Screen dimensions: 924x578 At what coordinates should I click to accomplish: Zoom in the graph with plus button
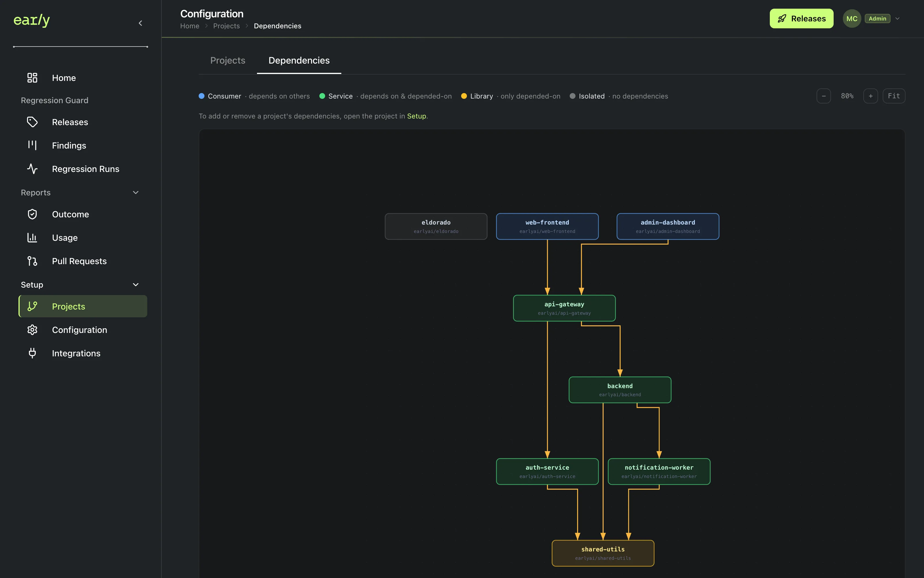[x=871, y=96]
